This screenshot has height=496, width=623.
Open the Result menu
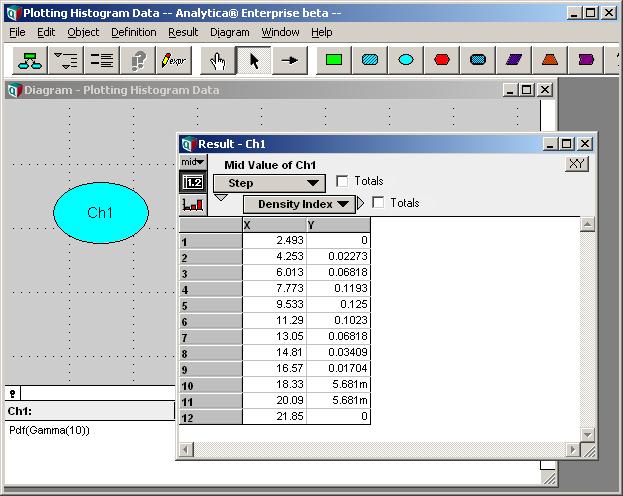[x=183, y=32]
